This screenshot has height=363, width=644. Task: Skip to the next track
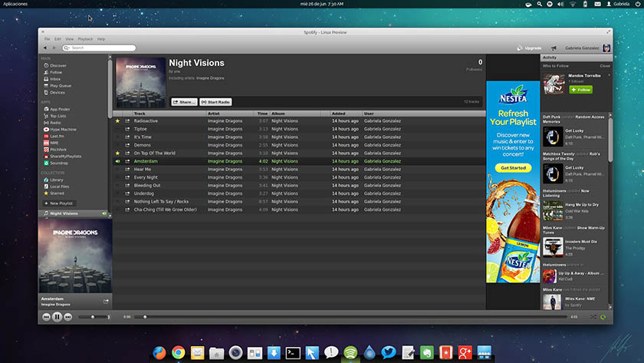68,317
